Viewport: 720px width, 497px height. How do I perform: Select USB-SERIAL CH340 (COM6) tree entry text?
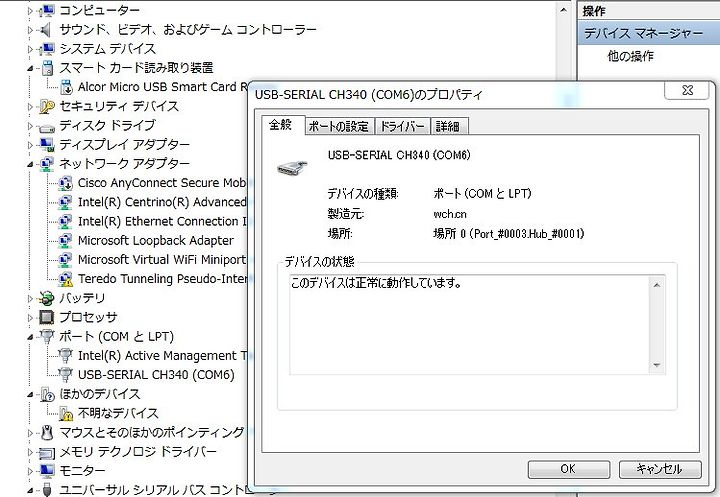point(156,375)
